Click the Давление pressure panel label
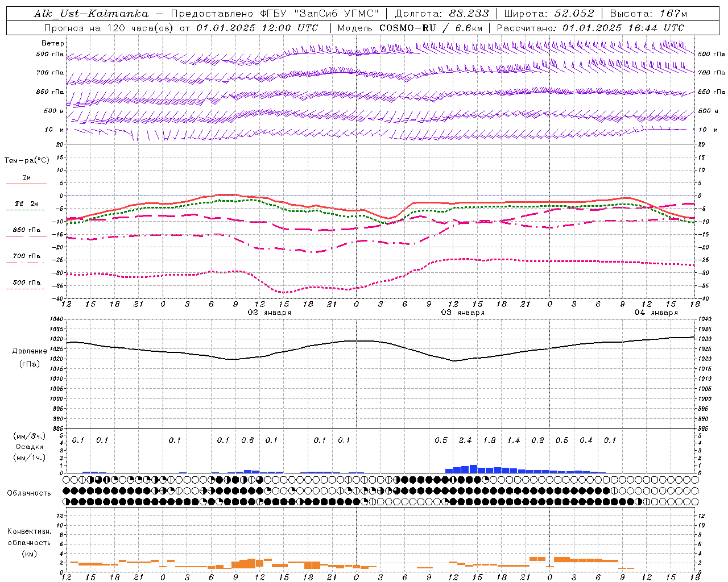Viewport: 728px width, 582px height. [x=30, y=351]
